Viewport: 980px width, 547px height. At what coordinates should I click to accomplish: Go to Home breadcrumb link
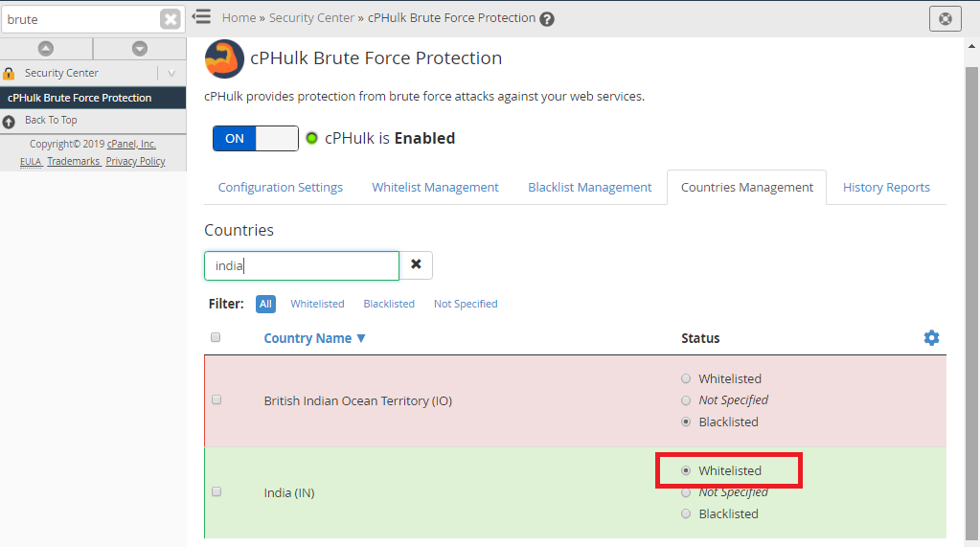point(239,18)
